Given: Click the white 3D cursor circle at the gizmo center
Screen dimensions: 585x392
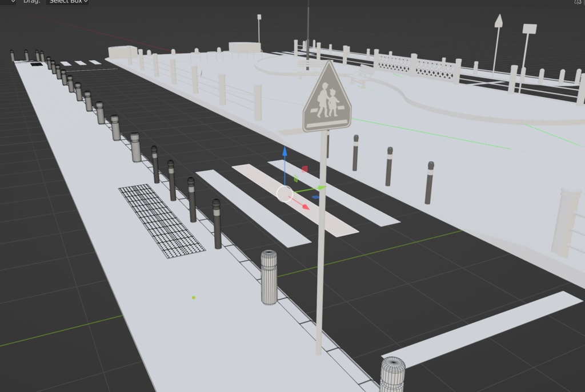Looking at the screenshot, I should [x=285, y=193].
